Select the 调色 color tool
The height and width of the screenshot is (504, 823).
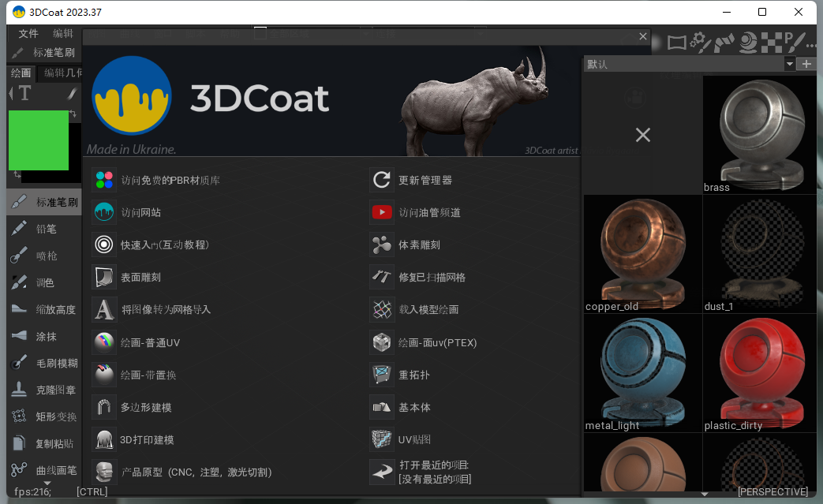click(x=44, y=282)
